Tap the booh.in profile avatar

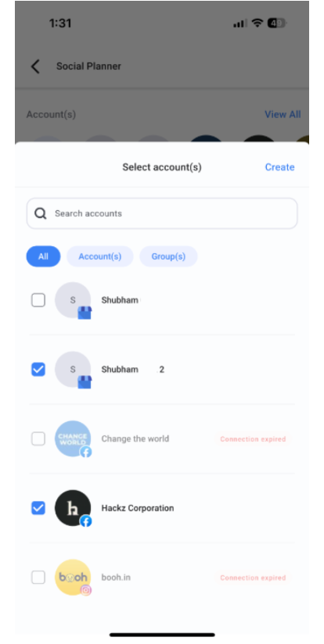[x=73, y=577]
